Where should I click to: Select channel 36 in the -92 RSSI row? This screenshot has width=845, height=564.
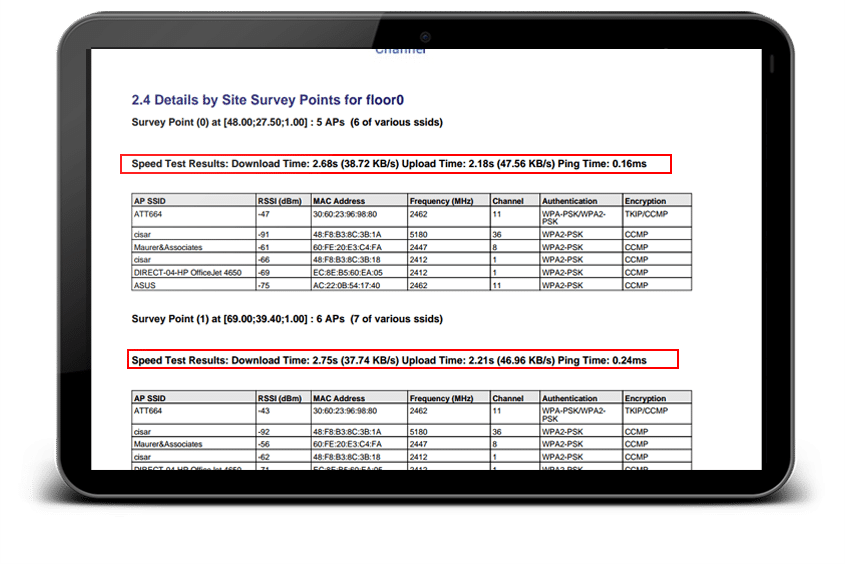(x=497, y=432)
